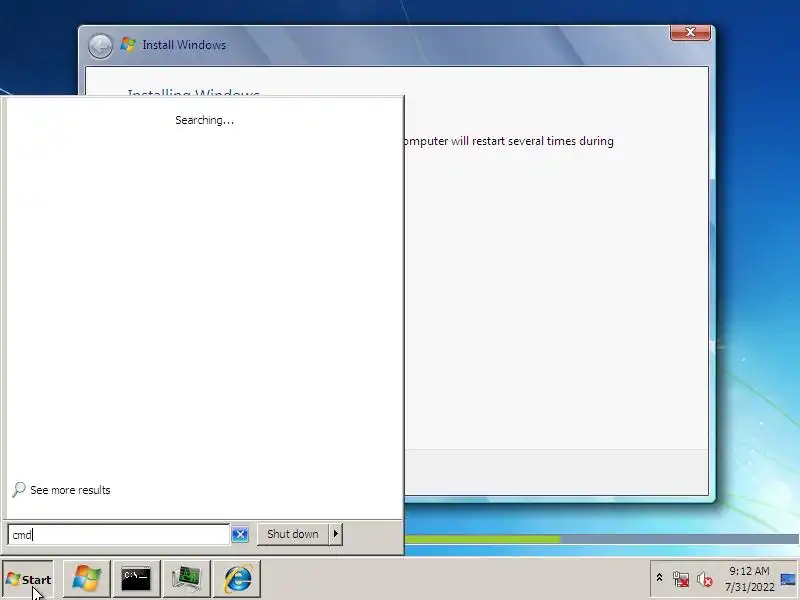Viewport: 800px width, 600px height.
Task: Open the green monitor tool taskbar icon
Action: pyautogui.click(x=186, y=579)
